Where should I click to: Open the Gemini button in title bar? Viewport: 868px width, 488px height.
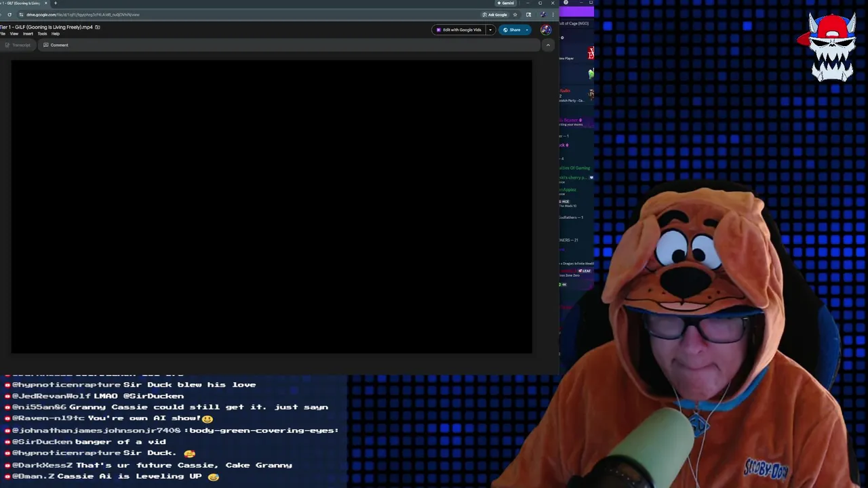(505, 3)
